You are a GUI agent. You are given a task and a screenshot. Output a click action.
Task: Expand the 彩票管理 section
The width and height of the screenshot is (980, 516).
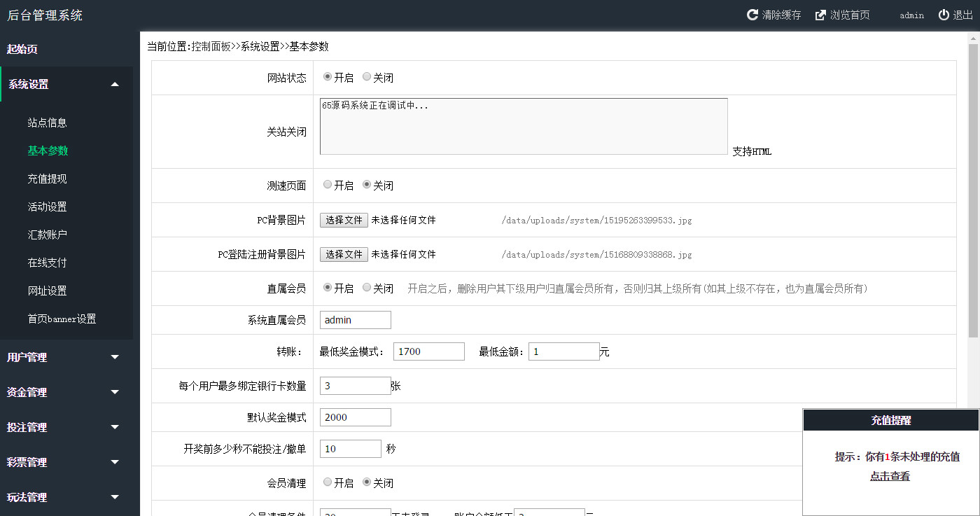click(115, 462)
